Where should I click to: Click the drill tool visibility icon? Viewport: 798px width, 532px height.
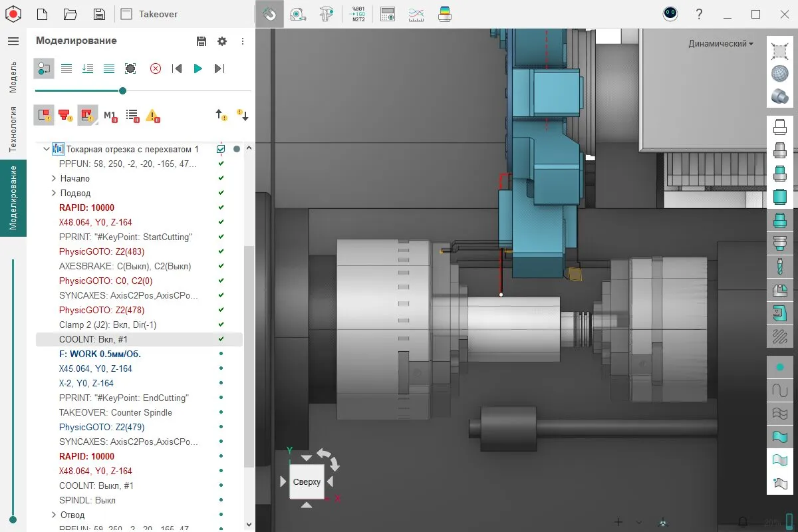coord(779,267)
